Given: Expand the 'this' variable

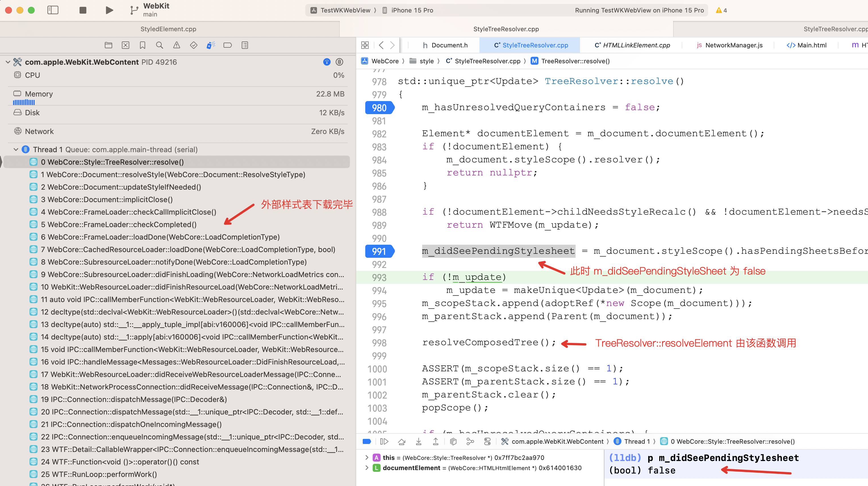Looking at the screenshot, I should click(x=367, y=457).
